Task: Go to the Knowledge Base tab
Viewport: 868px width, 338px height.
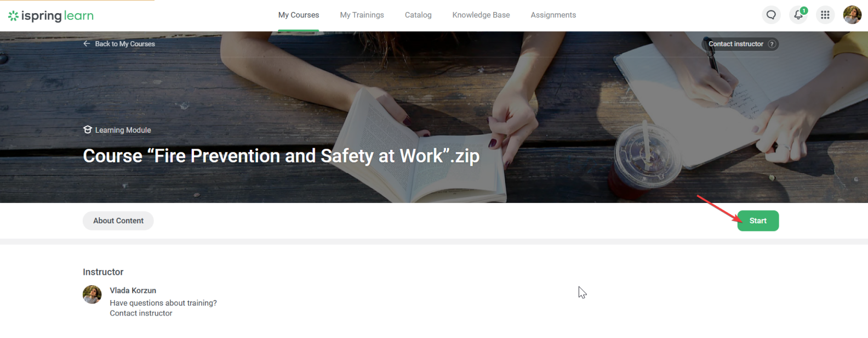Action: click(x=481, y=15)
